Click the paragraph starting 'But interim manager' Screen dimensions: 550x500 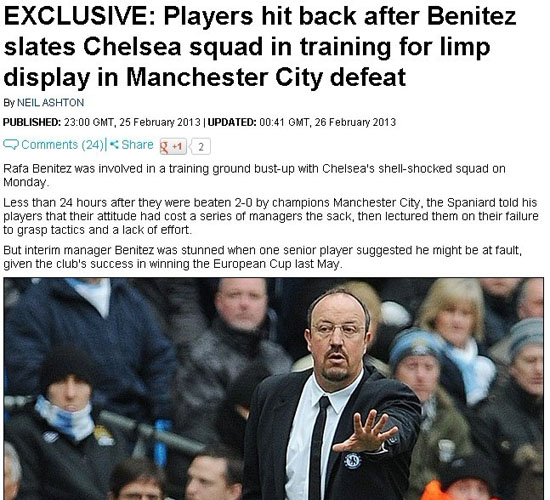point(262,257)
